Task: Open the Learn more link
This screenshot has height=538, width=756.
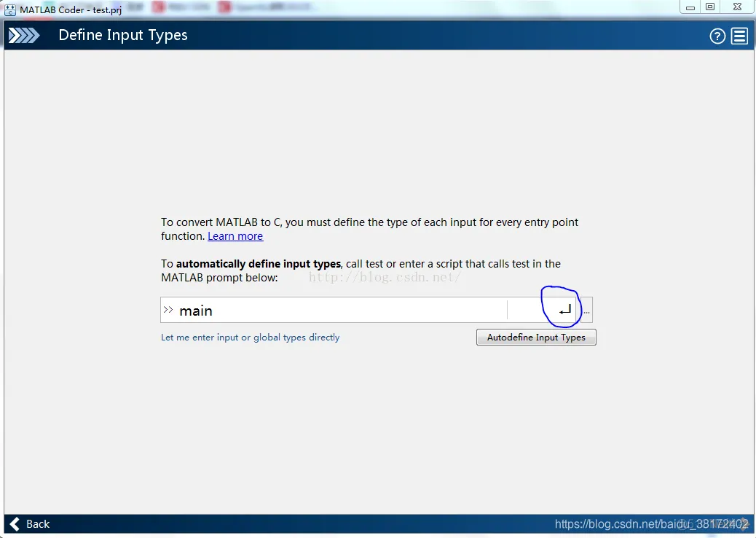Action: [235, 236]
